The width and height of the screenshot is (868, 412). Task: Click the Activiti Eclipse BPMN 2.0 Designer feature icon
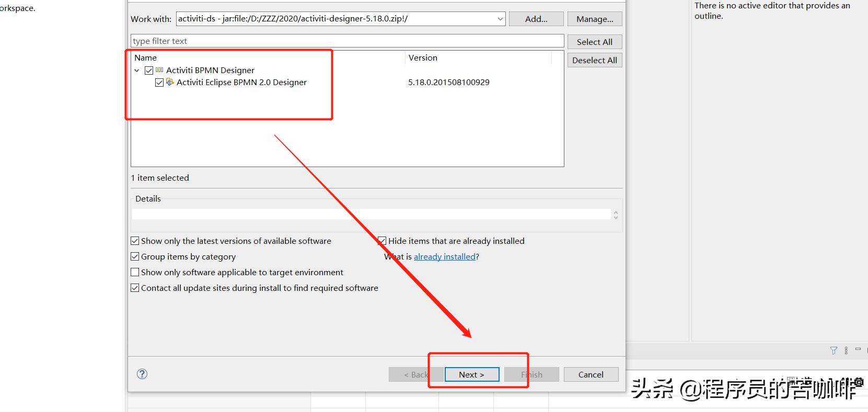(x=170, y=82)
